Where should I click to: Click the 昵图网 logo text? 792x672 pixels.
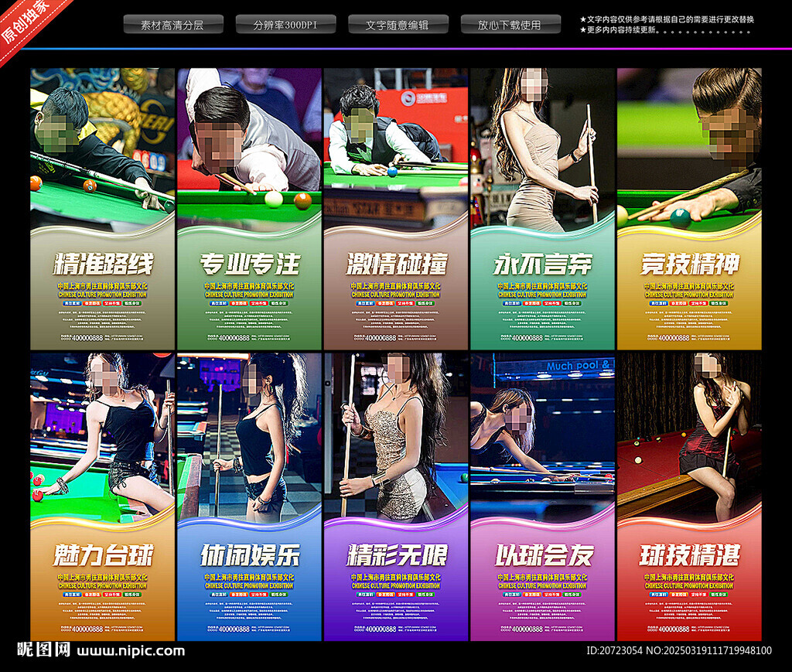pyautogui.click(x=44, y=650)
